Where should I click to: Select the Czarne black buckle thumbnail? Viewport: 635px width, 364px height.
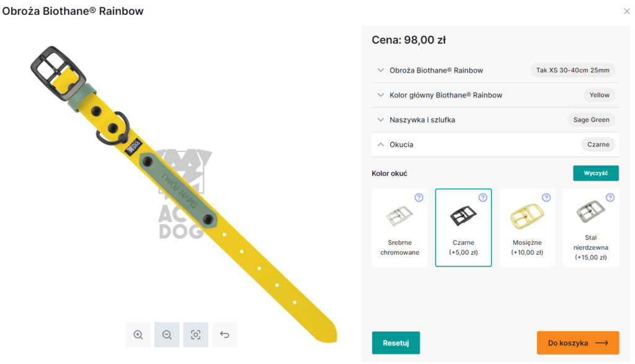click(463, 216)
